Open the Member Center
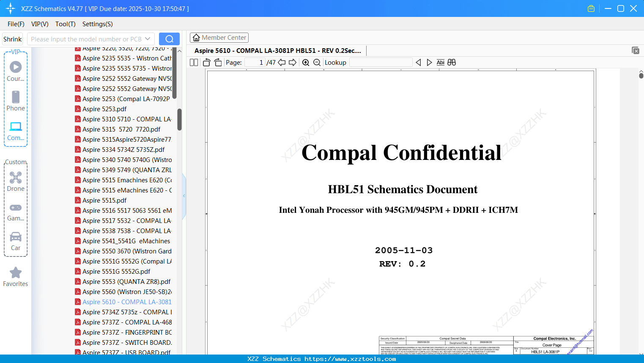The image size is (644, 363). point(219,38)
